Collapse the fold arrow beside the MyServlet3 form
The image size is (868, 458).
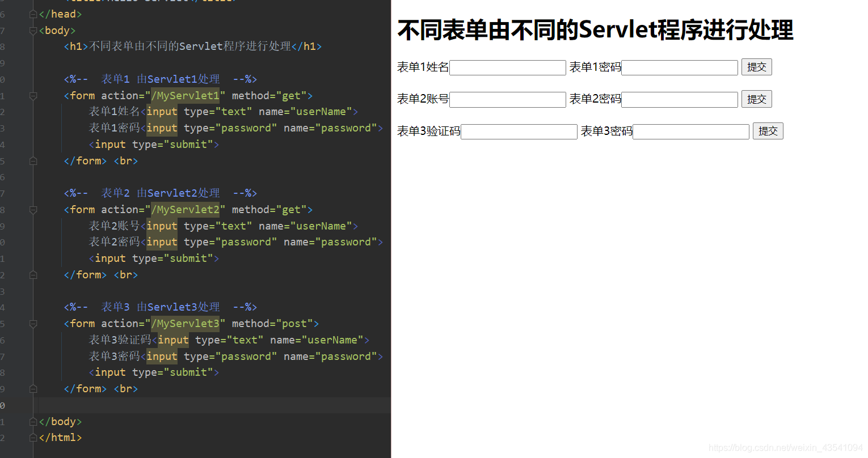tap(32, 324)
